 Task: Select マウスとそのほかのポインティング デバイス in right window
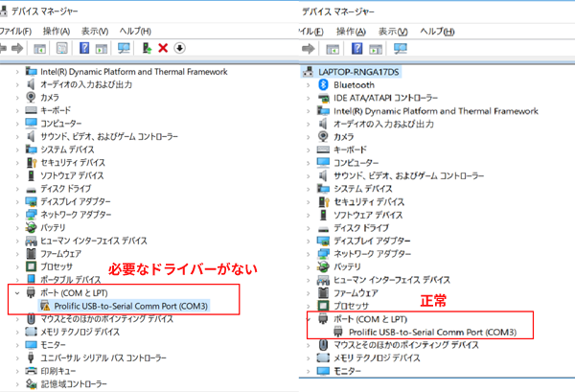(406, 345)
